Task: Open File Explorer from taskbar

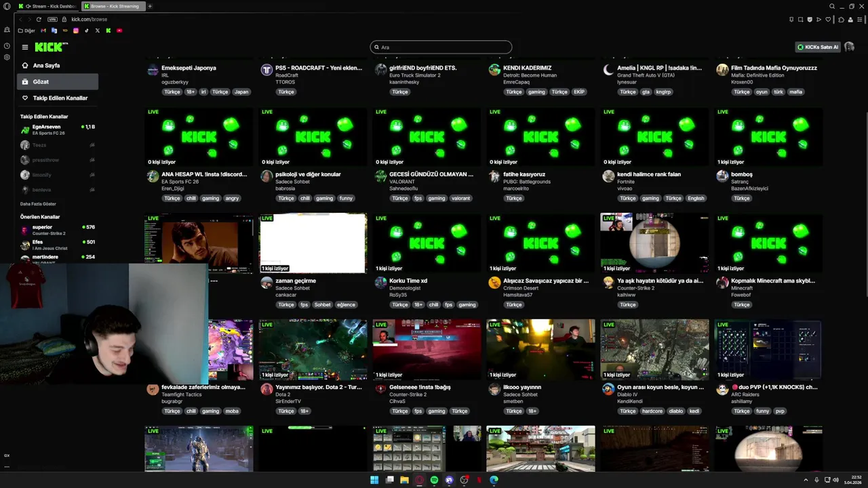Action: pyautogui.click(x=404, y=480)
